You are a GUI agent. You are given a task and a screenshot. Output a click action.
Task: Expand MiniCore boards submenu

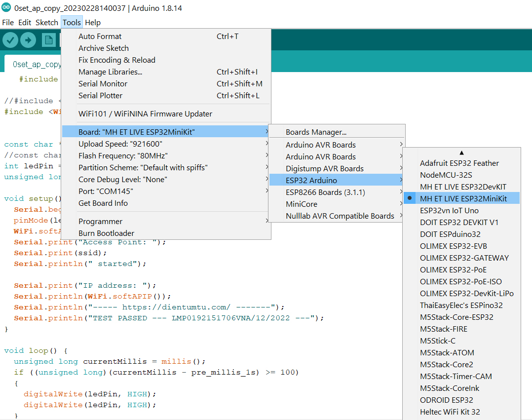337,204
